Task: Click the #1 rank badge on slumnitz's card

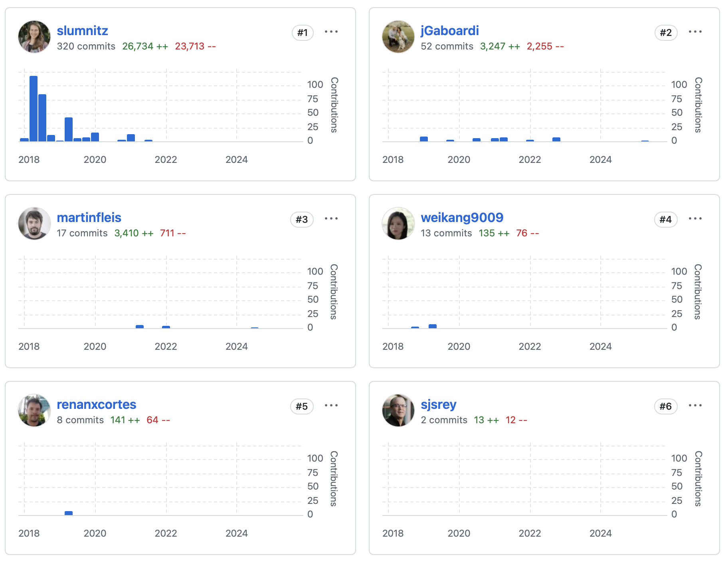Action: click(303, 33)
